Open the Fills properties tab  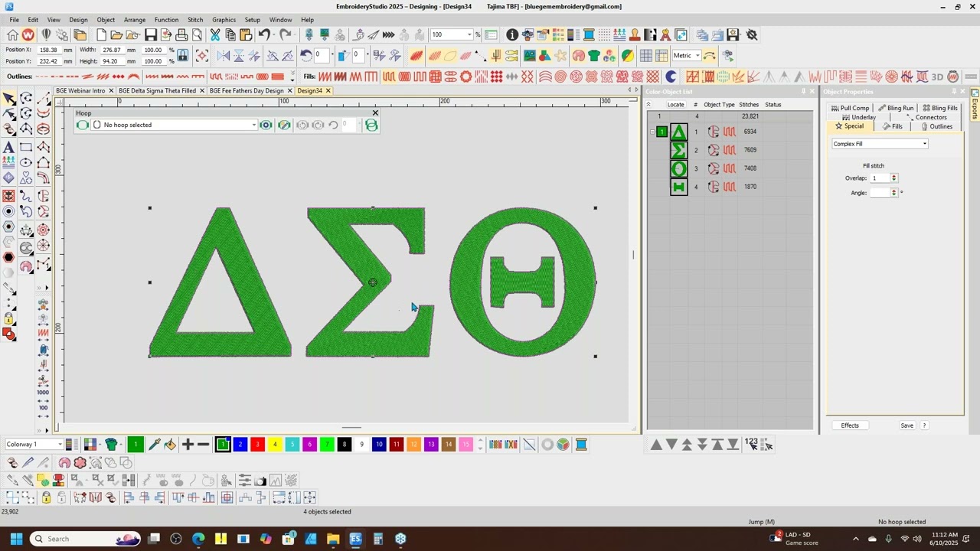pos(893,126)
